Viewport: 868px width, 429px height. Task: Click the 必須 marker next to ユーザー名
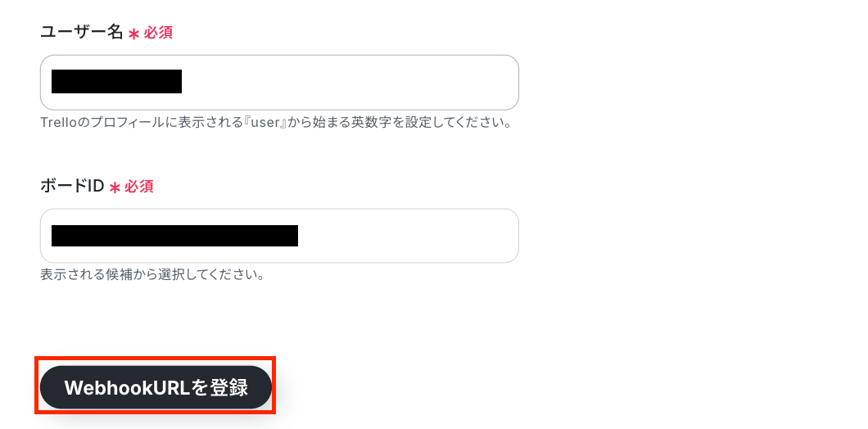158,33
